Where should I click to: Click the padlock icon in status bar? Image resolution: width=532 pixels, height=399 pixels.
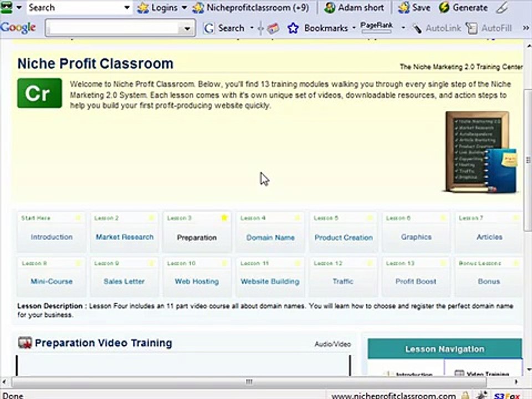click(x=466, y=395)
